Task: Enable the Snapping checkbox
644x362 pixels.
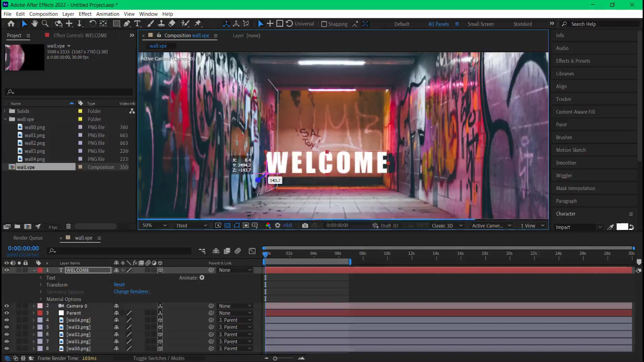Action: 324,24
